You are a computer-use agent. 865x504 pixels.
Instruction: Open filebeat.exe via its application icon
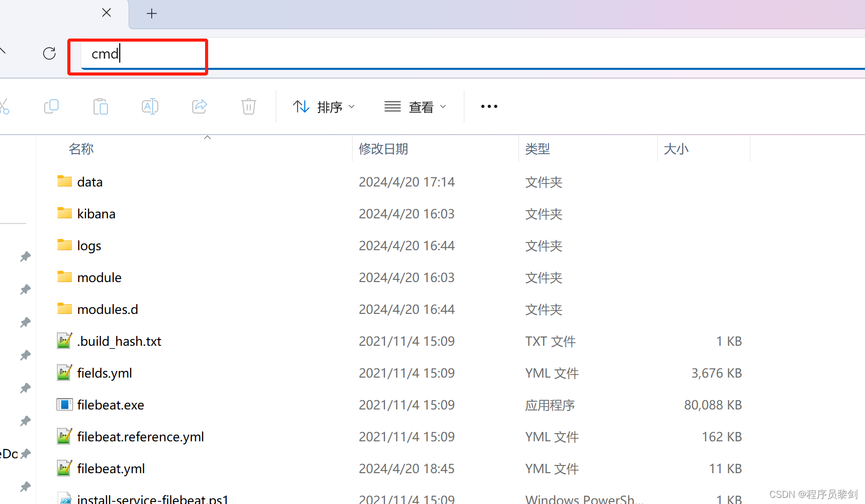coord(65,404)
